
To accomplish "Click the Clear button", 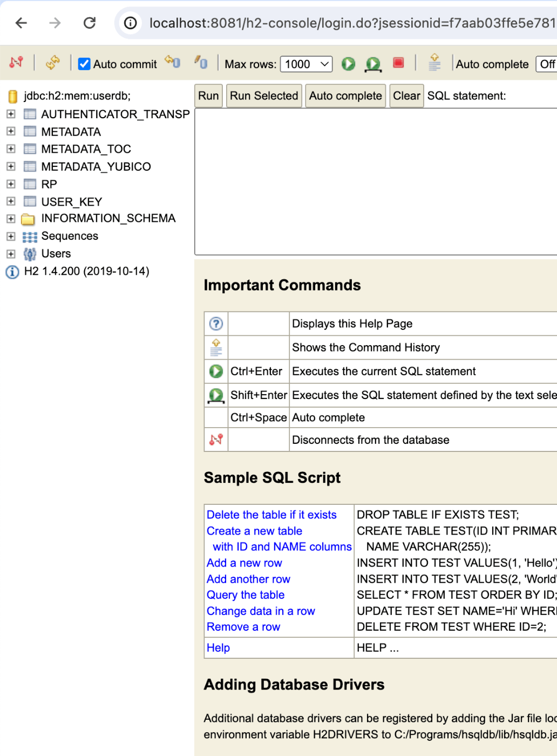I will (x=406, y=96).
